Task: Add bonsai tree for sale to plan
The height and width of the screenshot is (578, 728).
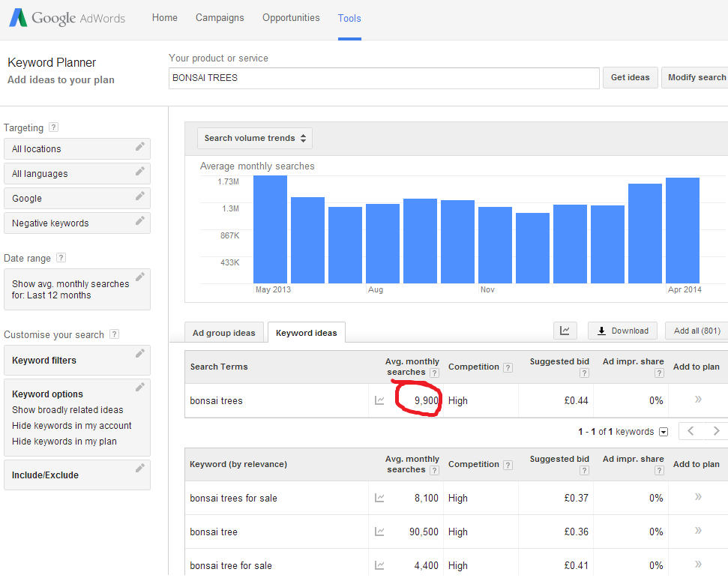Action: (x=698, y=565)
